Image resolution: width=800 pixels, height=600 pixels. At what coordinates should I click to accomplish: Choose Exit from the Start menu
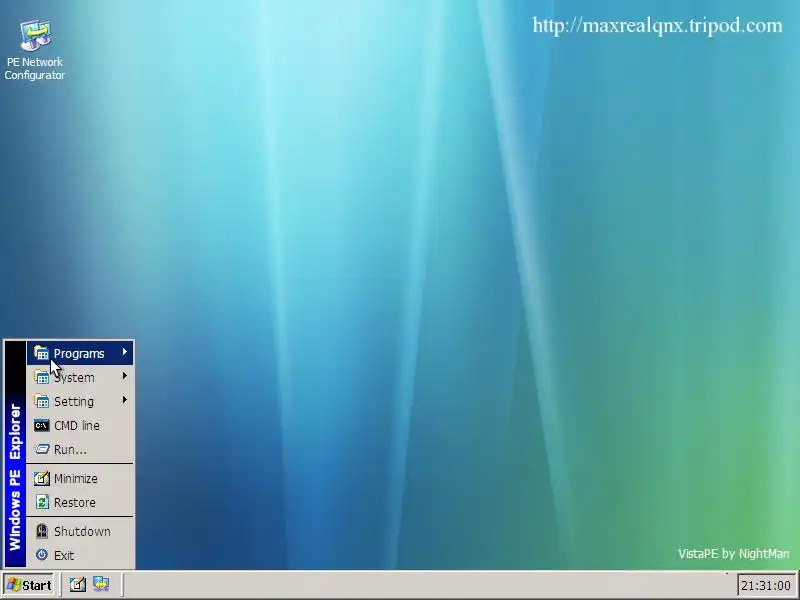[x=80, y=555]
